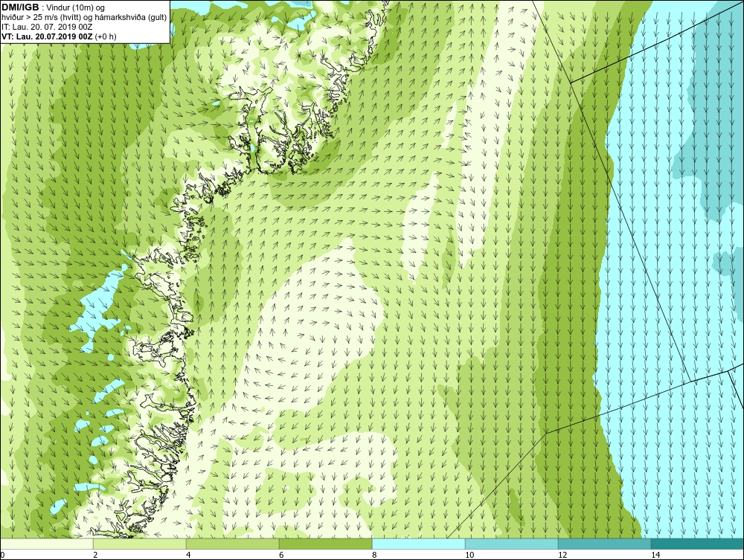The height and width of the screenshot is (560, 744).
Task: Click the 10–12 m/s legend color band
Action: (512, 544)
